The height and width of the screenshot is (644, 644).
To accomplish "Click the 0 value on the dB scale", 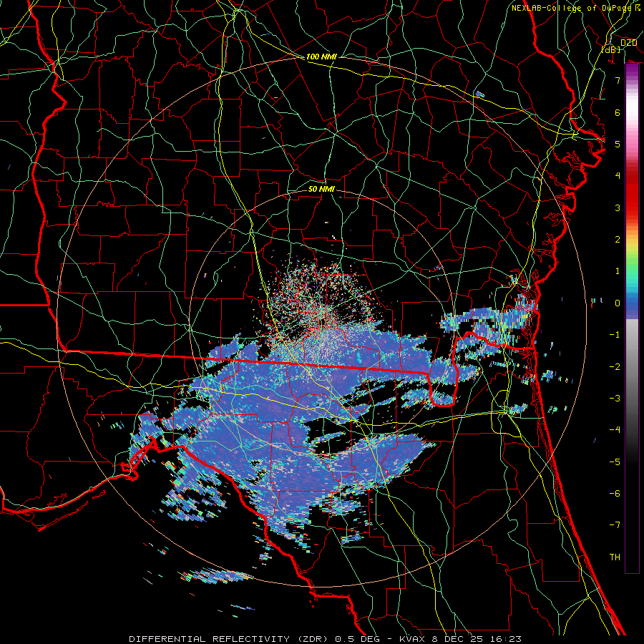I will click(x=618, y=303).
